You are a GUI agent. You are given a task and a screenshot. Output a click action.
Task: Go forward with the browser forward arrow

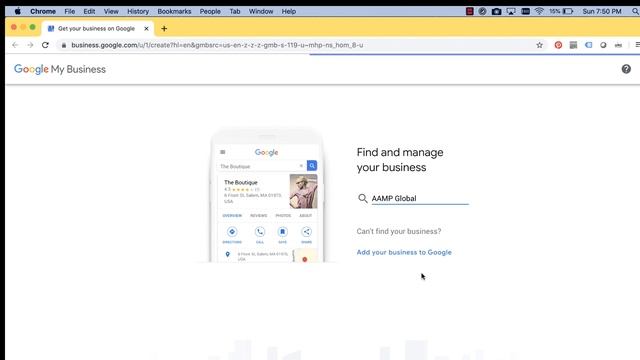point(30,45)
